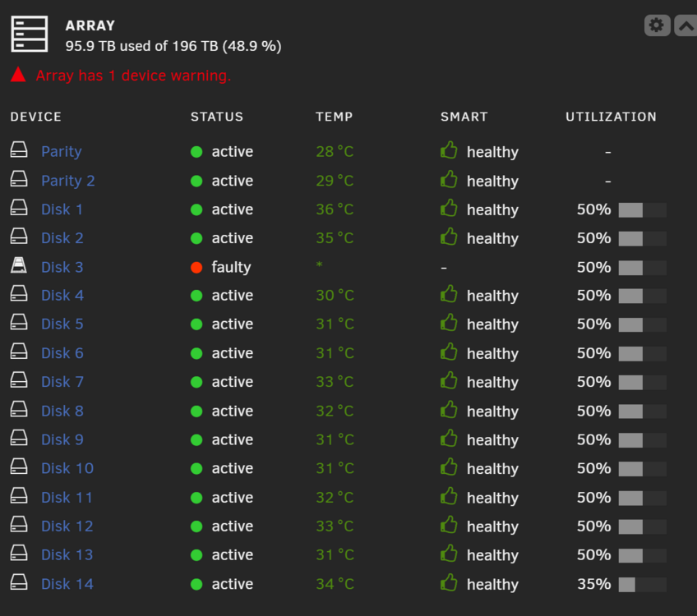Click the Array server rack icon
This screenshot has width=697, height=616.
tap(30, 34)
